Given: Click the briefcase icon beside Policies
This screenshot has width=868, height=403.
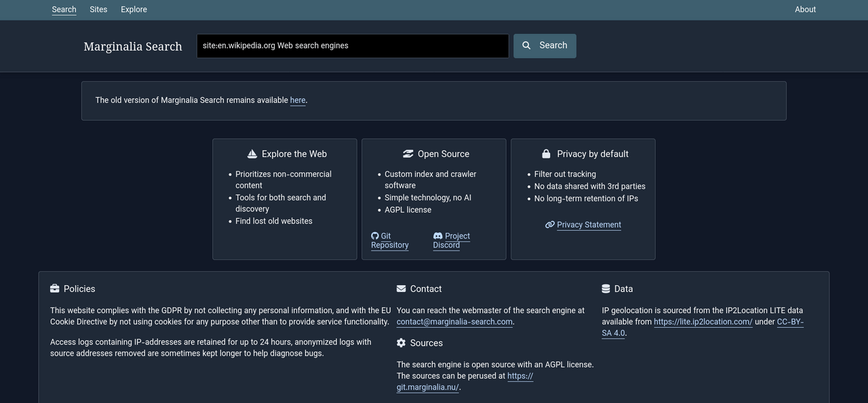Looking at the screenshot, I should 55,289.
